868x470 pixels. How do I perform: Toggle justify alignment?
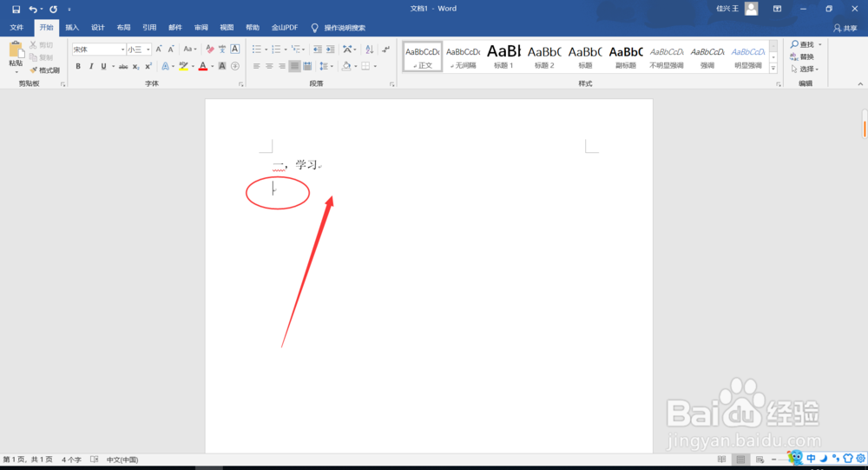[294, 67]
